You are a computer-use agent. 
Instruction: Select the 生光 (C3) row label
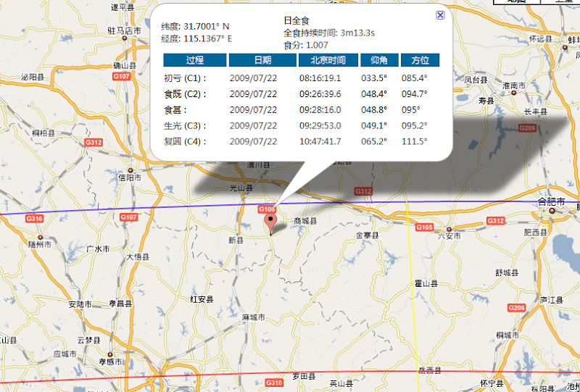coord(185,126)
